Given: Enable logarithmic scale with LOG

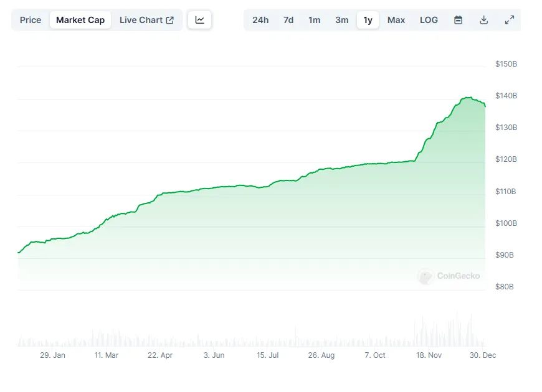Looking at the screenshot, I should [429, 19].
